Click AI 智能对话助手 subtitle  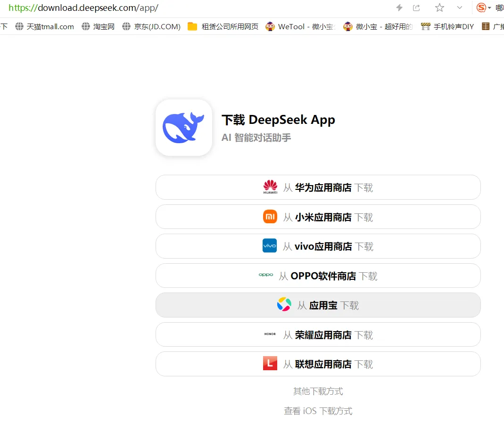point(256,138)
